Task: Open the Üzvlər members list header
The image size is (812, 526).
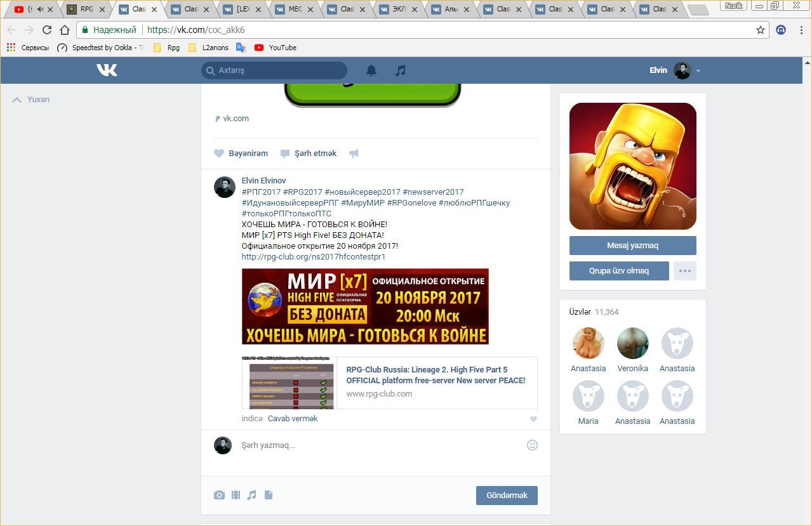Action: (594, 312)
